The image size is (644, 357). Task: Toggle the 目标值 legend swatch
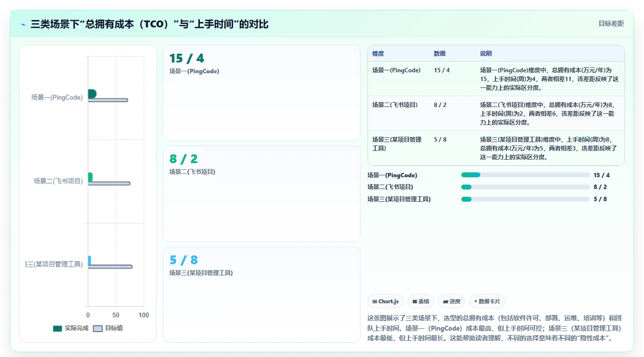98,328
